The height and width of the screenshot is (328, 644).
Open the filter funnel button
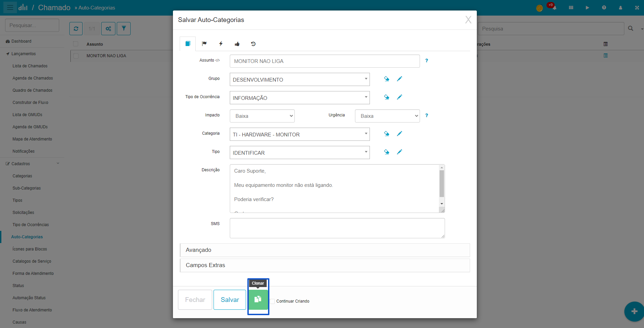pyautogui.click(x=124, y=29)
